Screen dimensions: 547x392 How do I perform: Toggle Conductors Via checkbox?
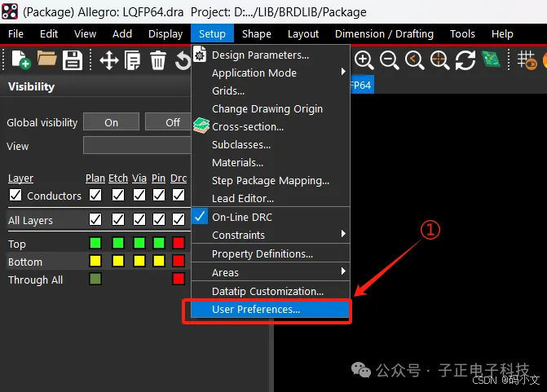tap(139, 195)
